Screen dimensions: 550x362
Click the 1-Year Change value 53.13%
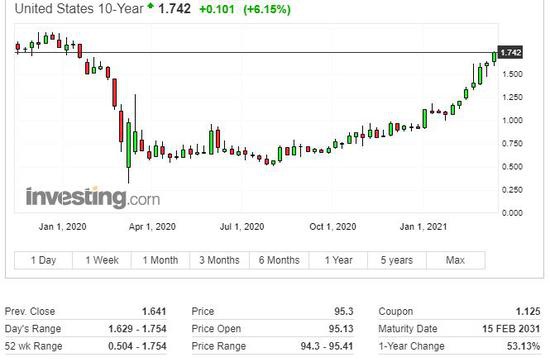pos(523,346)
